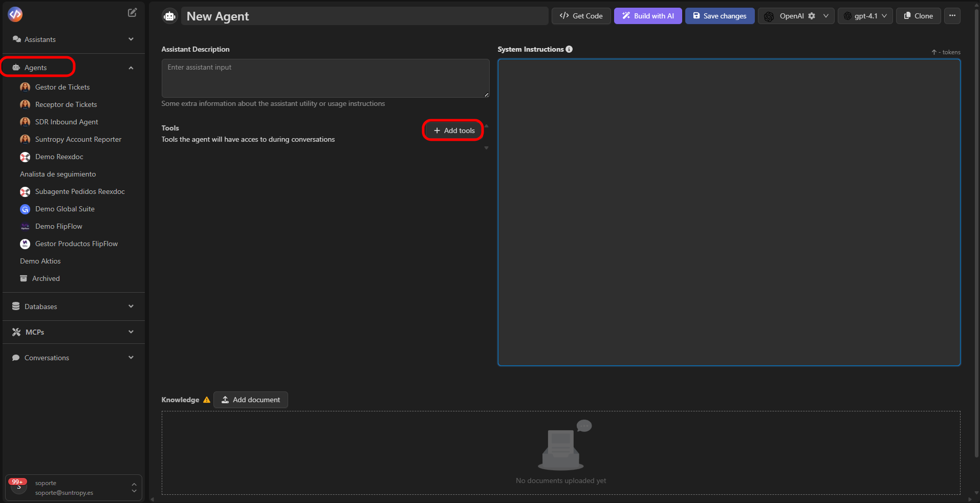Click the Assistant Description text area

click(325, 78)
